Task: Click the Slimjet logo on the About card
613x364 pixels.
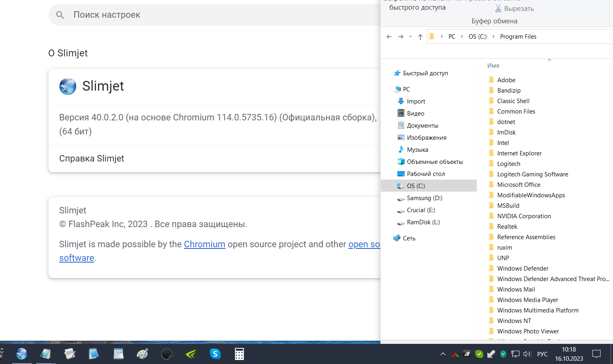Action: click(x=68, y=86)
